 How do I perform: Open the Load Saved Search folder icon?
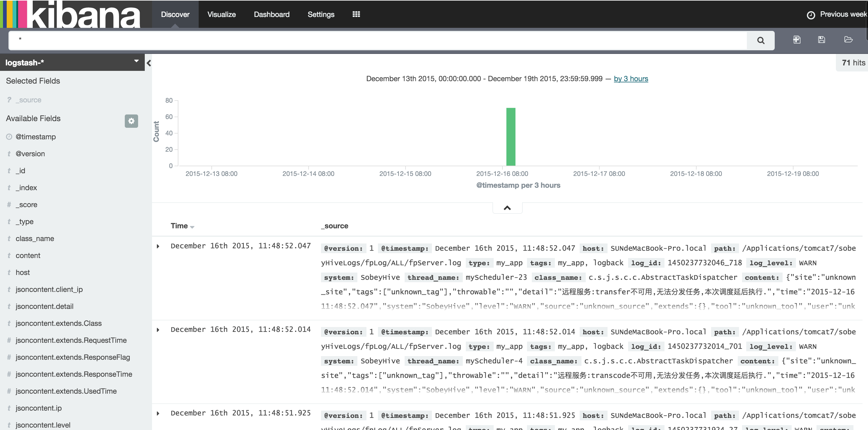[848, 40]
